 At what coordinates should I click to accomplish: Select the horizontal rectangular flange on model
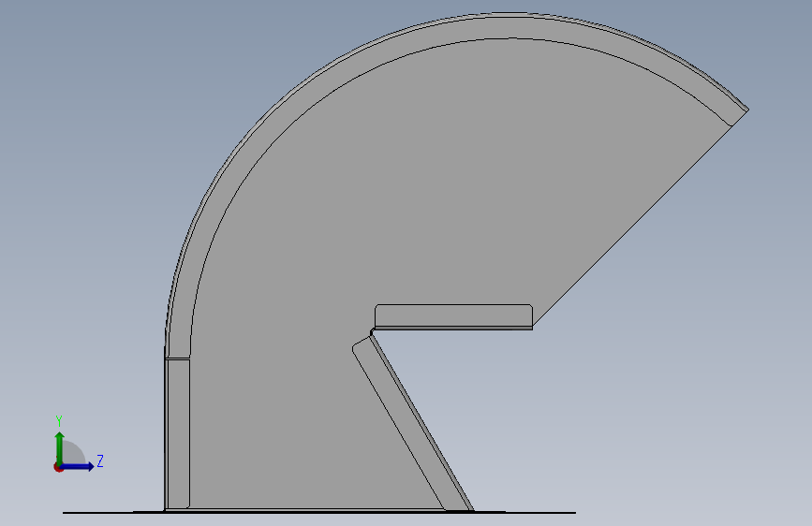pos(453,315)
